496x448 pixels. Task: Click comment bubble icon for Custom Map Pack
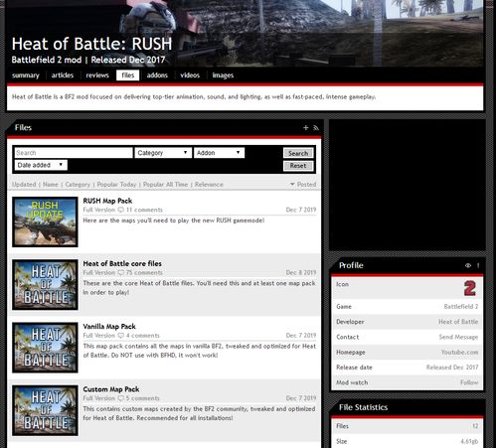pyautogui.click(x=121, y=398)
